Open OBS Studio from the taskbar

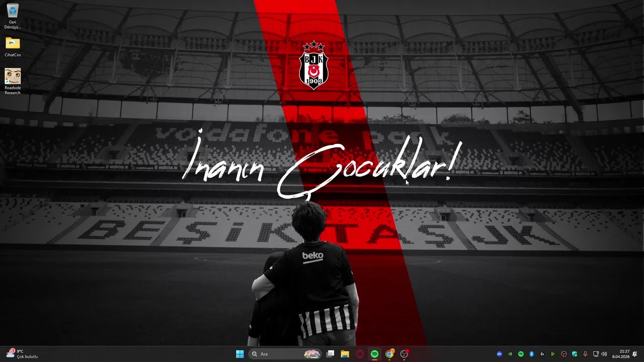pos(404,354)
